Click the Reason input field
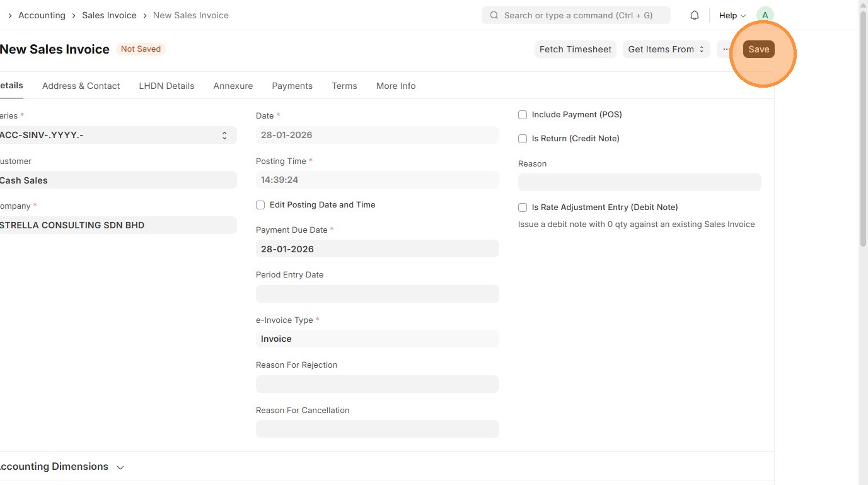Image resolution: width=868 pixels, height=485 pixels. click(640, 182)
